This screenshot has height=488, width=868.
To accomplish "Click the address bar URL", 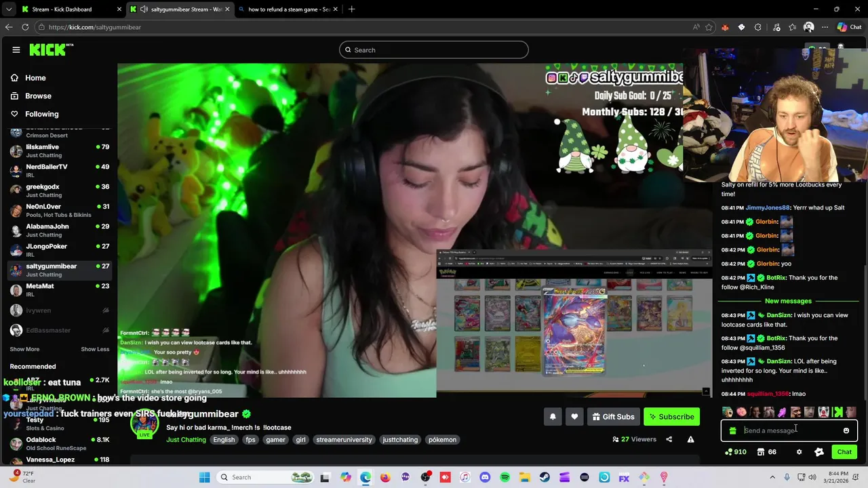I will point(95,27).
